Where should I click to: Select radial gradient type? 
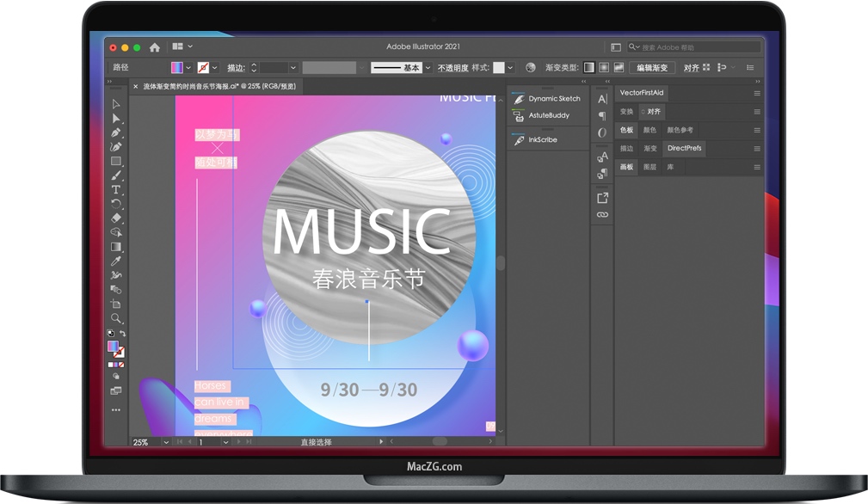point(604,67)
